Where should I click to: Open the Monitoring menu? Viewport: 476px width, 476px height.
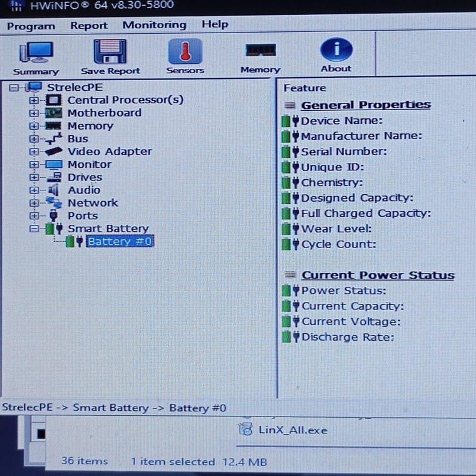tap(154, 25)
